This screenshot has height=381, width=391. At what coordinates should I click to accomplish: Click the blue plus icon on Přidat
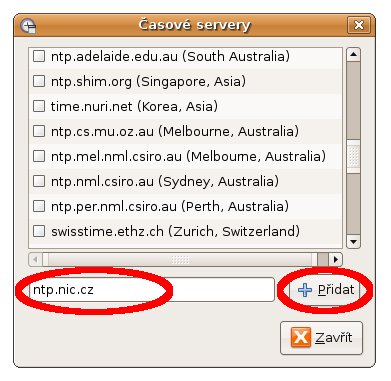tap(305, 290)
